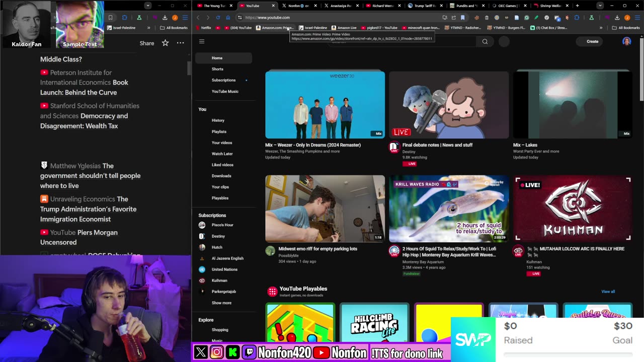Screen dimensions: 644x362
Task: Open Shopping under Explore
Action: (x=223, y=330)
